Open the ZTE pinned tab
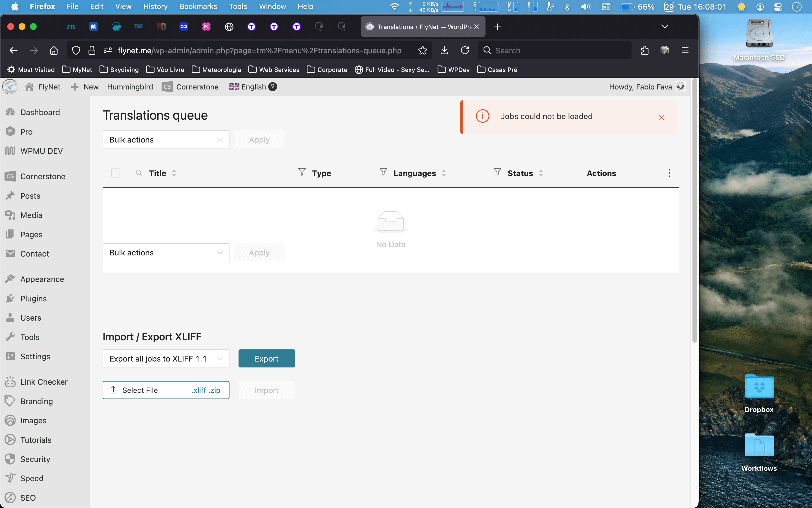The width and height of the screenshot is (812, 508). tap(71, 27)
